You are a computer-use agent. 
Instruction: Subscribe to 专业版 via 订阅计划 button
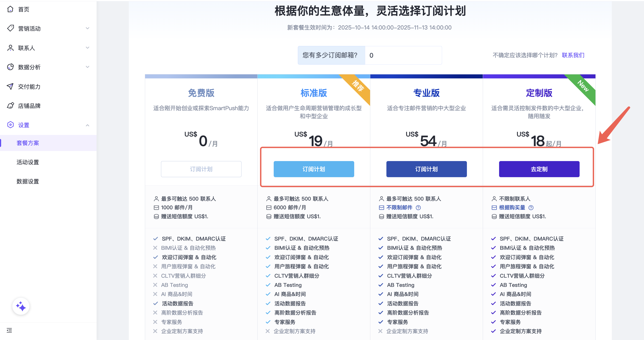coord(426,169)
